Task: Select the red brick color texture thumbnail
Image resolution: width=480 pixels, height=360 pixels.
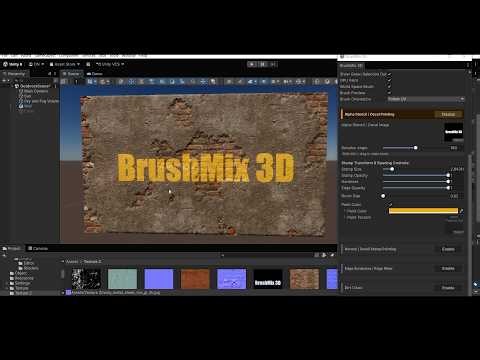Action: click(195, 279)
